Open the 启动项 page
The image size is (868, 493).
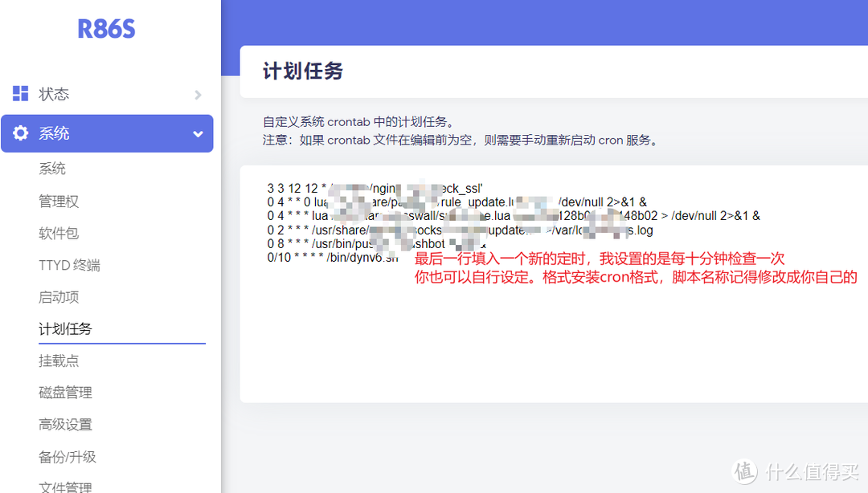point(58,296)
